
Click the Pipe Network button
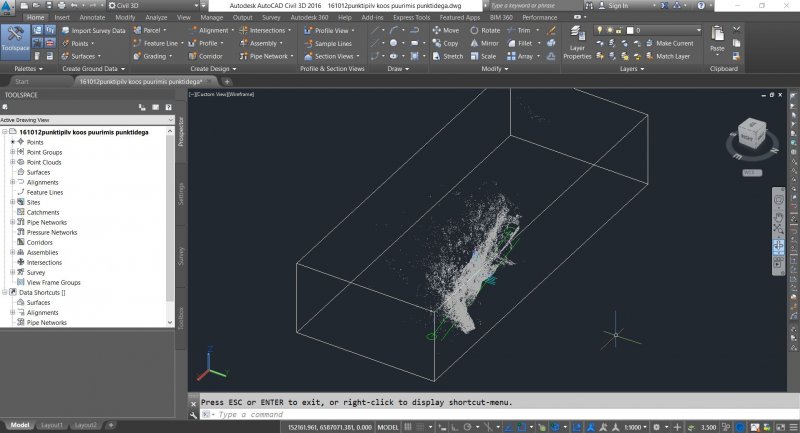pyautogui.click(x=267, y=56)
